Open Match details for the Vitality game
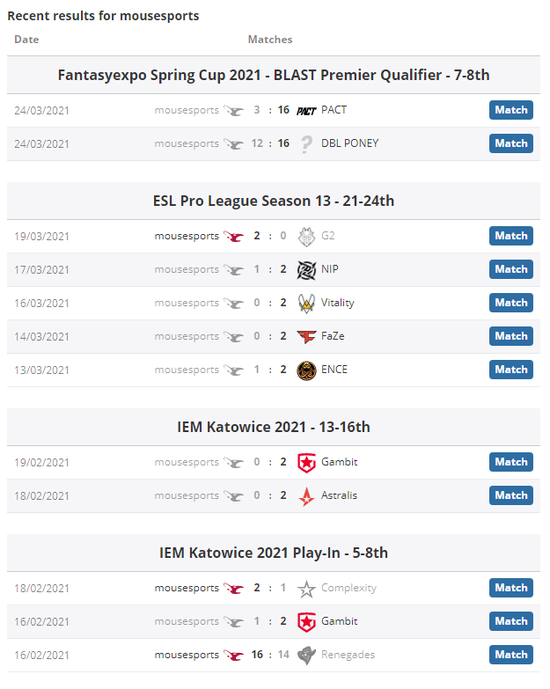 point(511,303)
